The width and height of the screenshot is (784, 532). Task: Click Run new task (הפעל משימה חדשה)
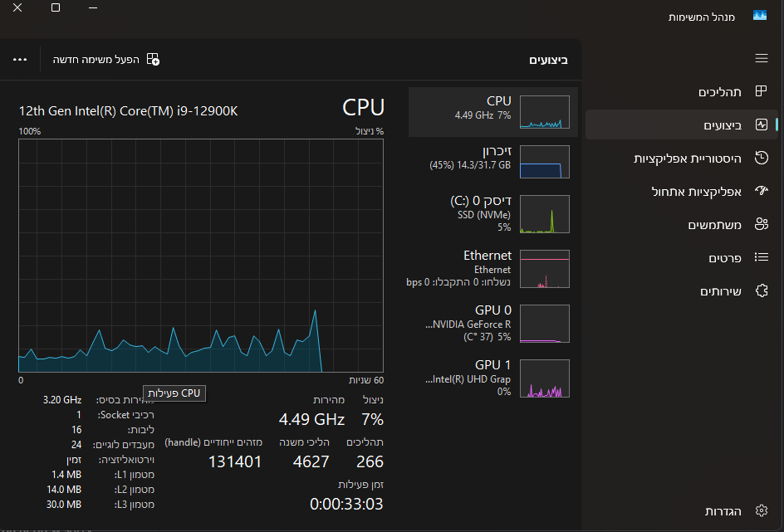point(106,60)
